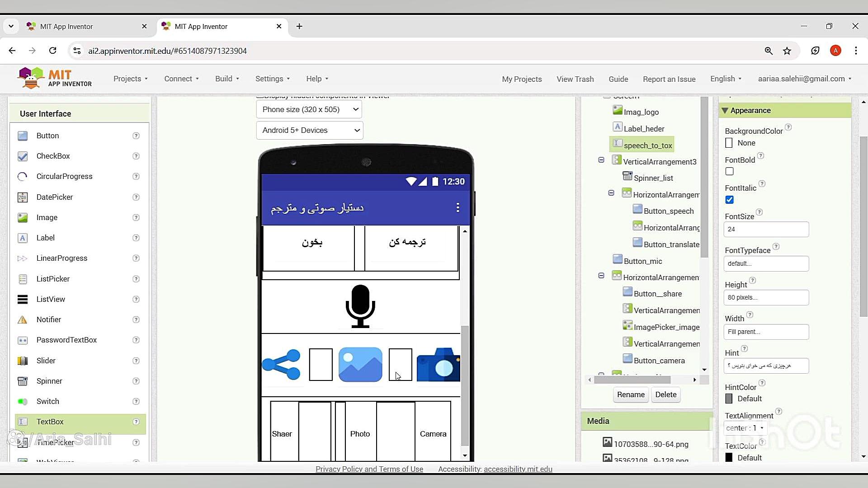Collapse the Appearance properties section

[x=725, y=111]
